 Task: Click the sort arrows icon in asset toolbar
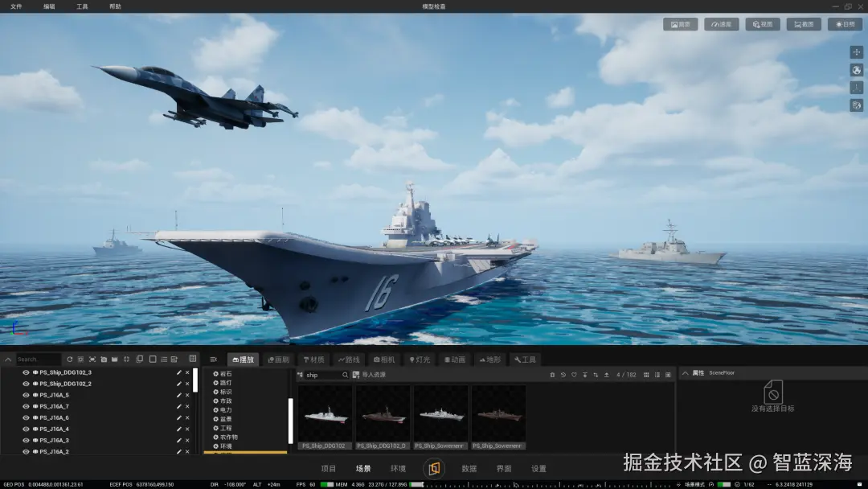pos(596,375)
